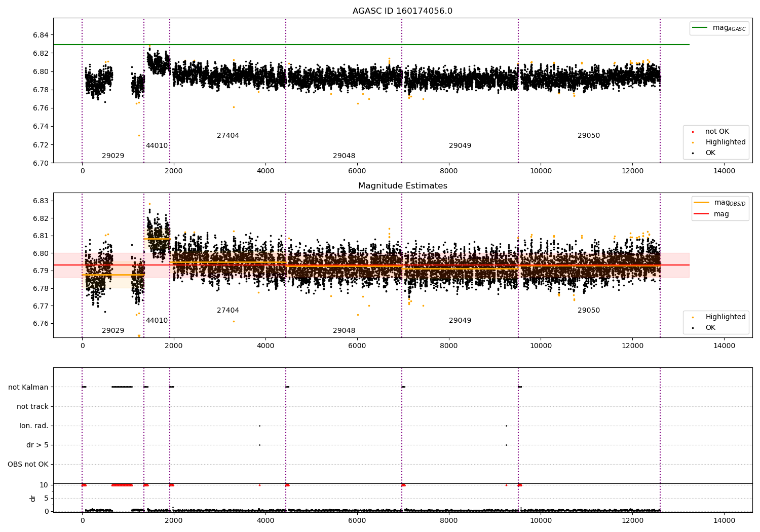This screenshot has height=532, width=760.
Task: Click OBSID label 27404 in the top plot
Action: click(228, 136)
